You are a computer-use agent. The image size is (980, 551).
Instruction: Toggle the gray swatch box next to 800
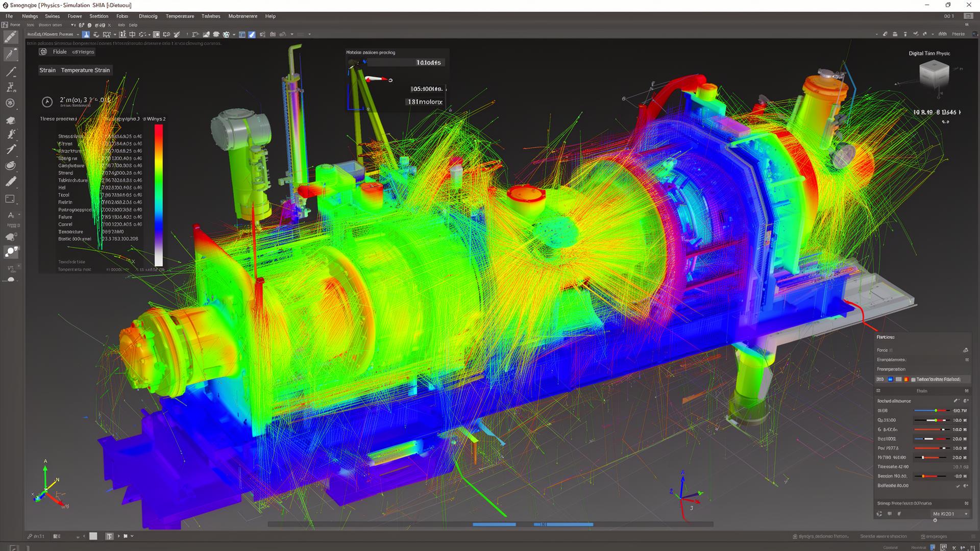coord(898,380)
